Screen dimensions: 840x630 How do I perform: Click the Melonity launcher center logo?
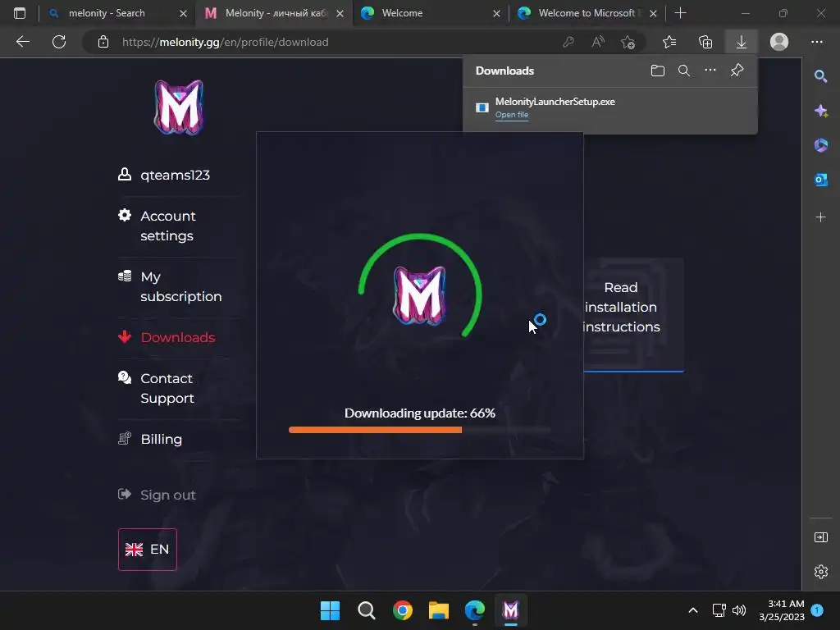(x=419, y=295)
